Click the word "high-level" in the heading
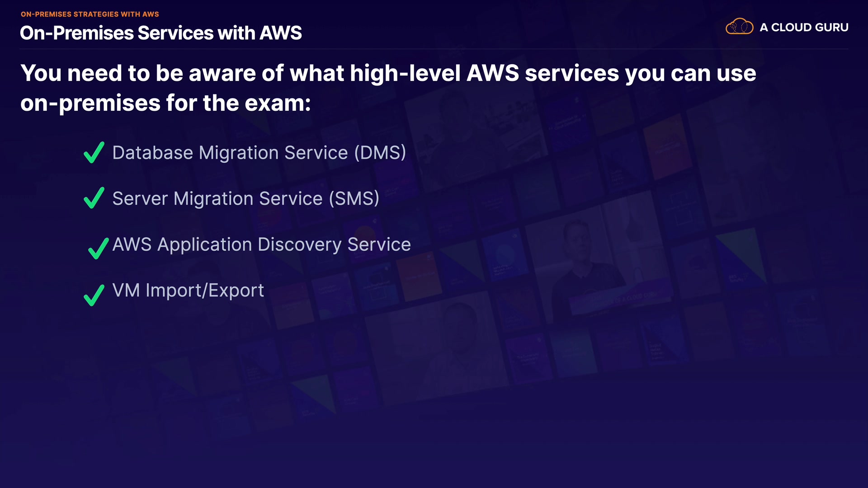868x488 pixels. point(405,73)
